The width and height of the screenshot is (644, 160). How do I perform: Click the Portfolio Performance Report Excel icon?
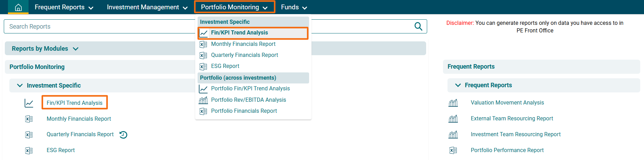(x=453, y=150)
